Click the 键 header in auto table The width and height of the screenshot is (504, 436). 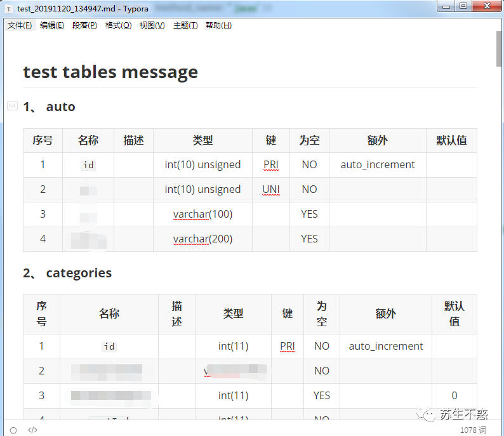(x=271, y=140)
